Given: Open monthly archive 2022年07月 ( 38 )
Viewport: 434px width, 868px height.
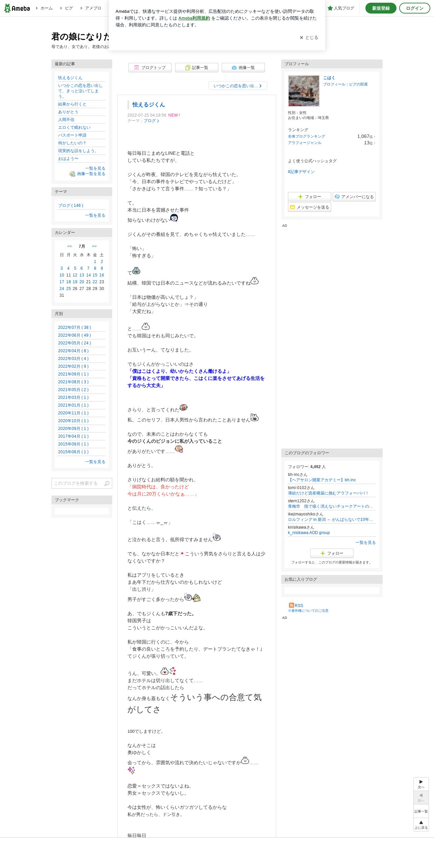Looking at the screenshot, I should pyautogui.click(x=75, y=328).
